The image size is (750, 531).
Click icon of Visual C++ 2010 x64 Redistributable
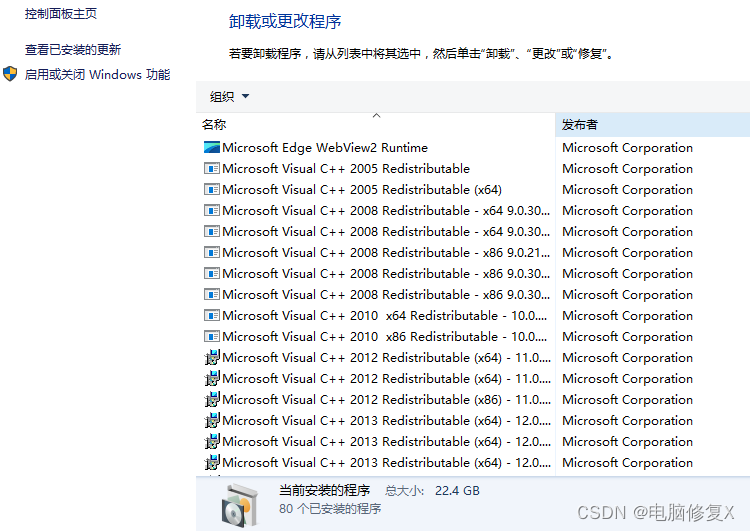[211, 316]
